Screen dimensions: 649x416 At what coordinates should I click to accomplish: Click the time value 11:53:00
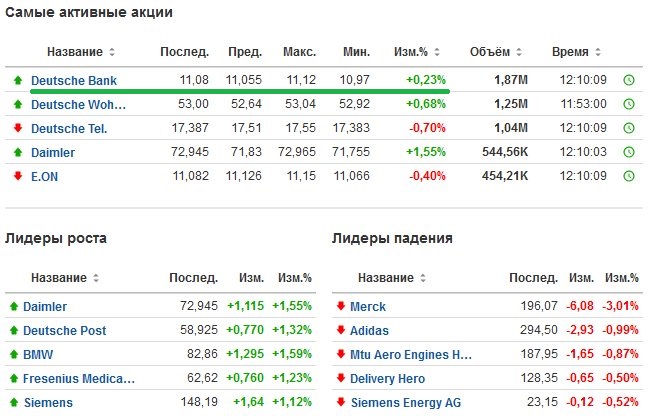(x=584, y=103)
